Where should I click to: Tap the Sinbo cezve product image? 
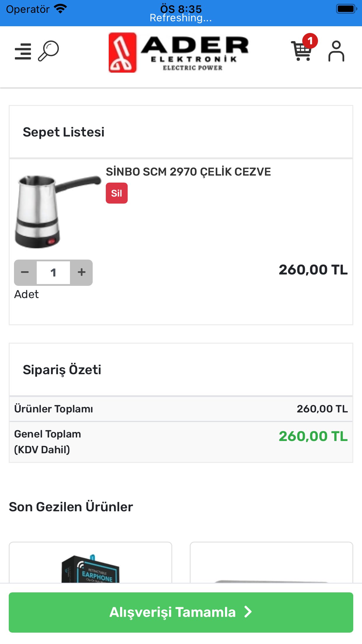tap(57, 211)
